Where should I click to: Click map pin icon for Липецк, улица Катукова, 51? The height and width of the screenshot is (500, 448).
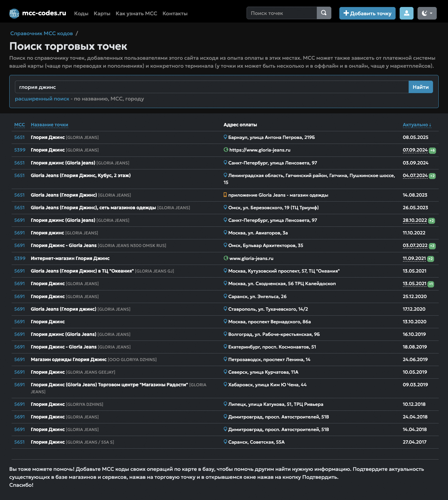point(225,404)
